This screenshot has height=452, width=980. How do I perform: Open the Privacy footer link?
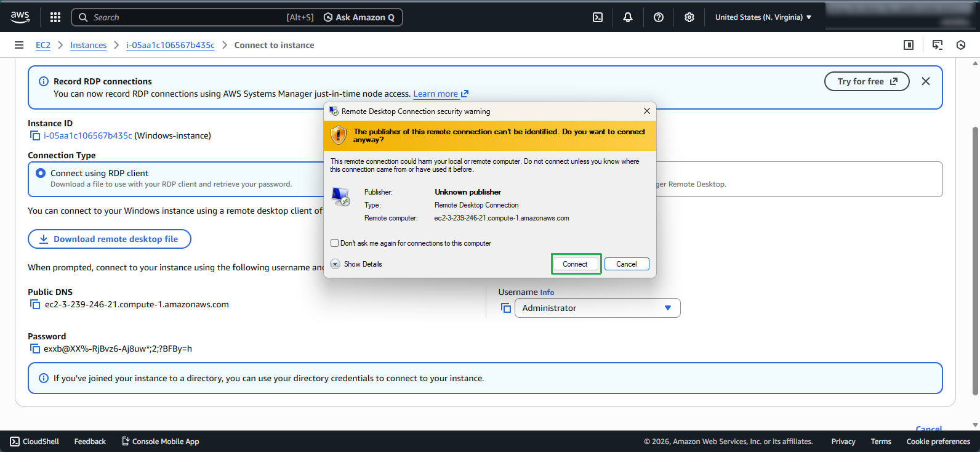tap(843, 442)
